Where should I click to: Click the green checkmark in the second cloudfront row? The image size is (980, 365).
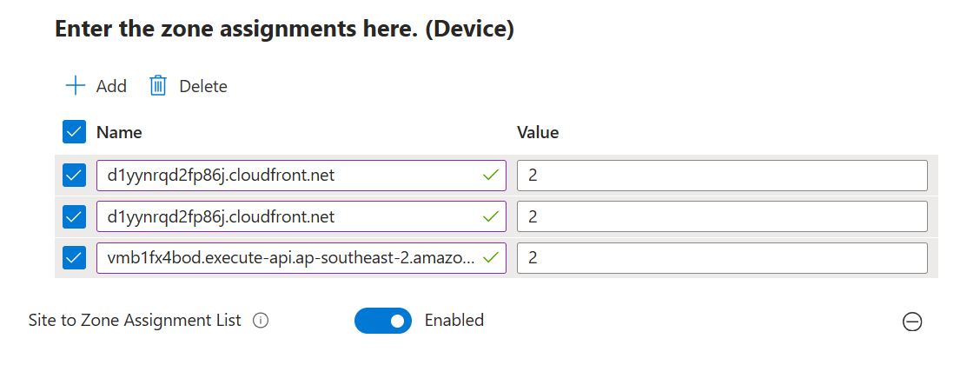491,216
